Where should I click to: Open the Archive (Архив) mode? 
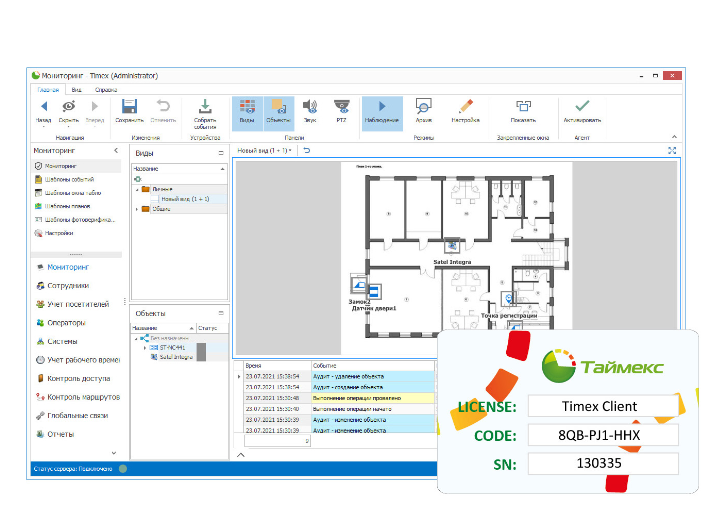(x=423, y=108)
